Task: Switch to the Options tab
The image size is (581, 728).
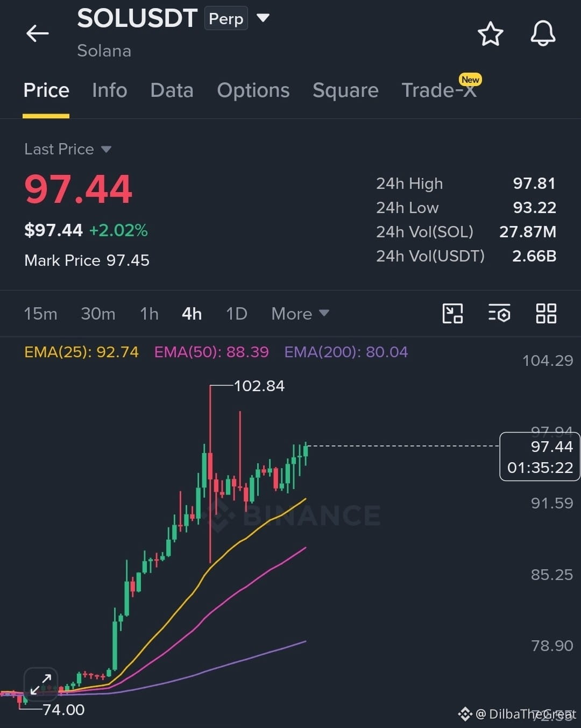Action: tap(253, 90)
